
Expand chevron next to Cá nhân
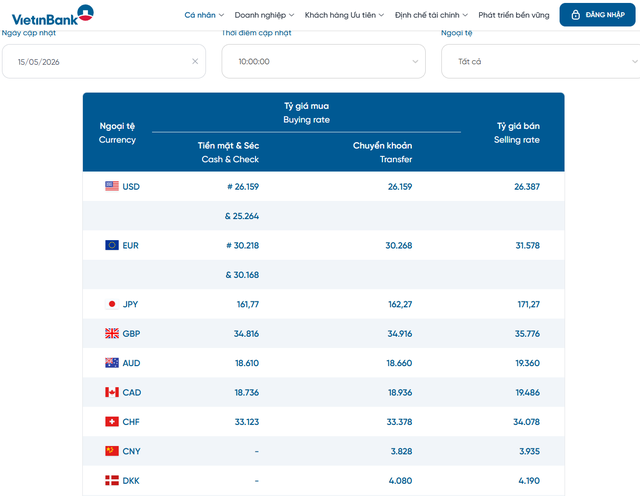221,15
